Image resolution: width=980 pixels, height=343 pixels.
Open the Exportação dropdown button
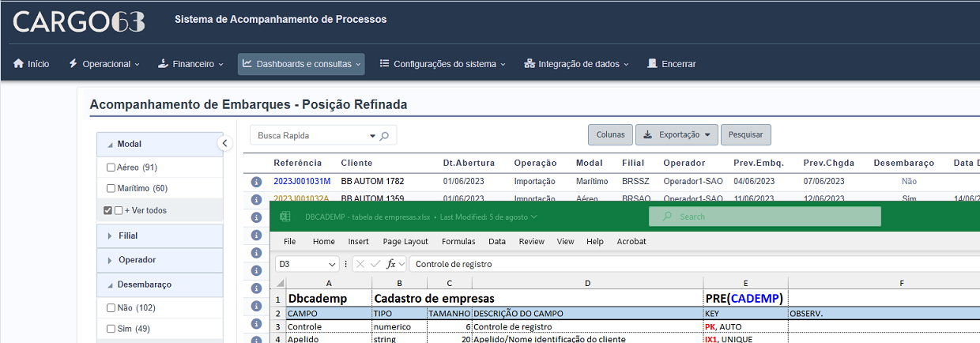[x=677, y=135]
